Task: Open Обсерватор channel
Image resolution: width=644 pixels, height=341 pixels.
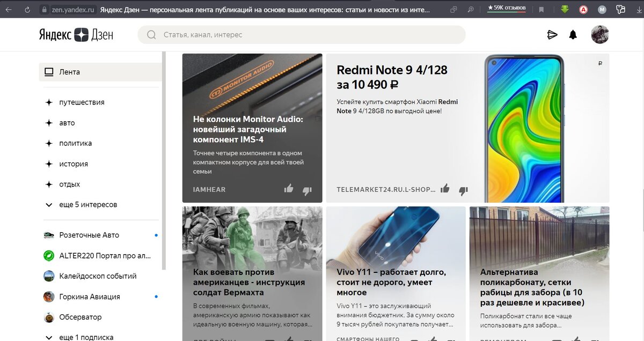Action: click(80, 317)
